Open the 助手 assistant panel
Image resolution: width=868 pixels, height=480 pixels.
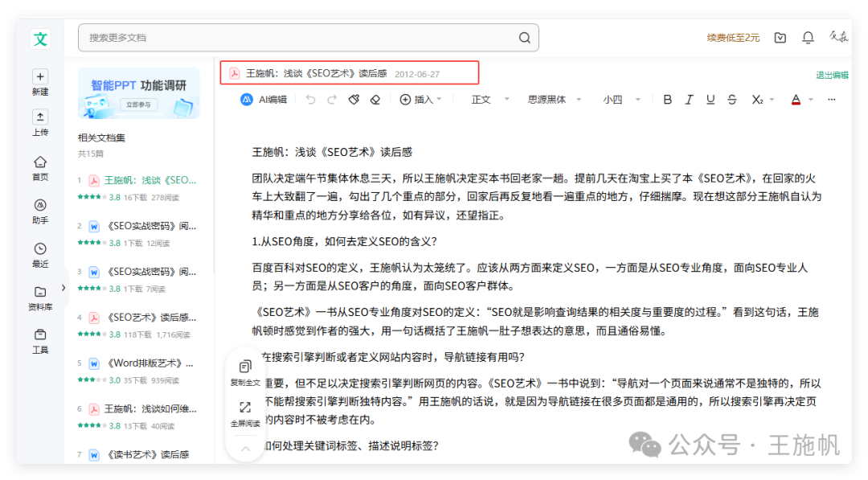pos(40,210)
